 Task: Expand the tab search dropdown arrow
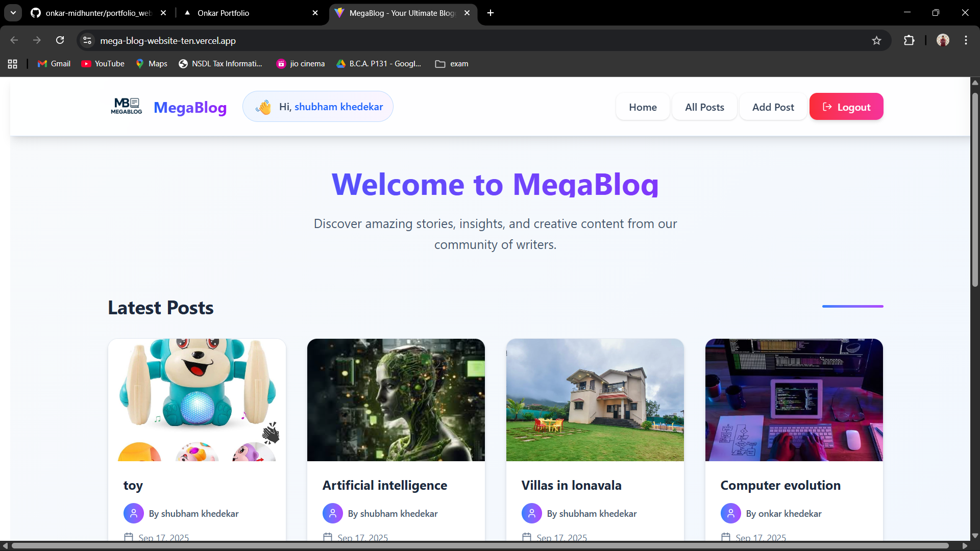pyautogui.click(x=13, y=13)
